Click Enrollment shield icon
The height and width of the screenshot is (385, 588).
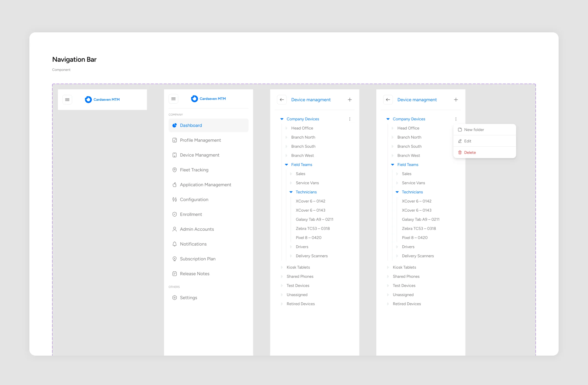(174, 214)
